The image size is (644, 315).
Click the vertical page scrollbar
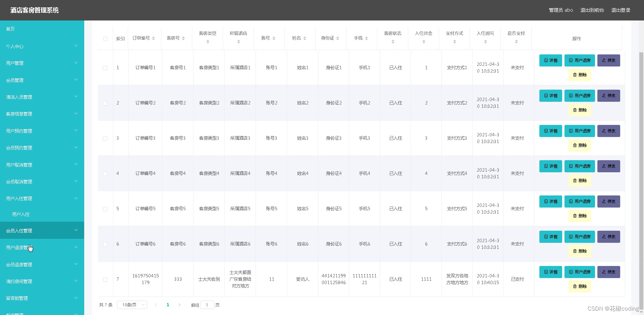[x=641, y=181]
